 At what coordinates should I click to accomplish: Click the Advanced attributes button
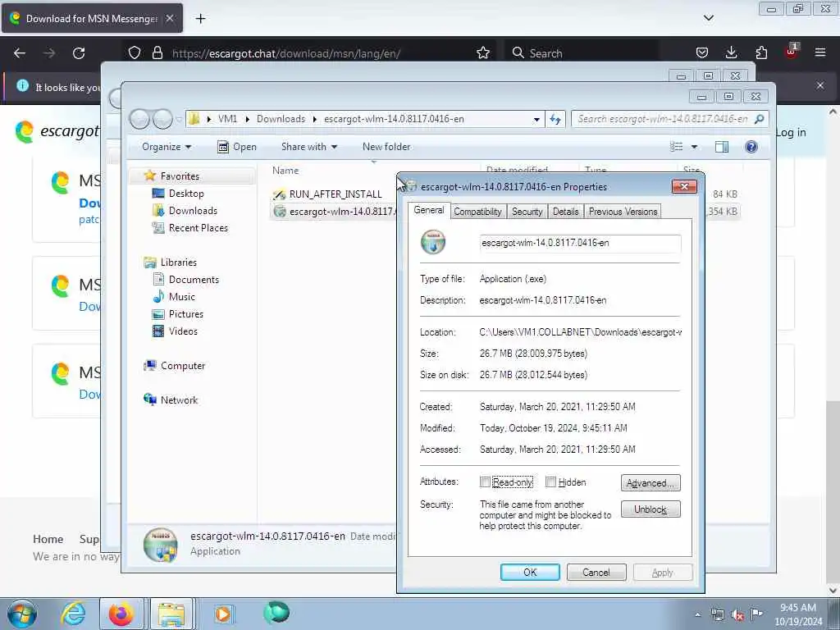coord(651,482)
